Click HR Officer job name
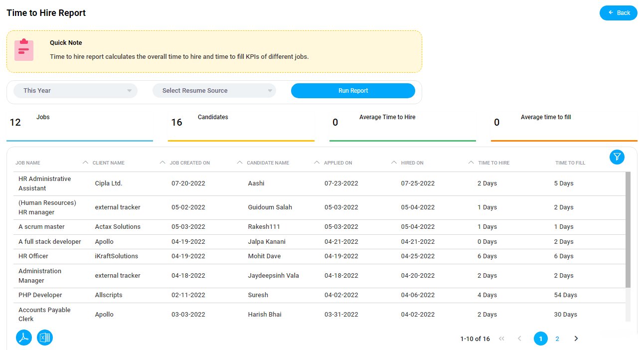Viewport: 644px width, 350px height. pos(33,256)
